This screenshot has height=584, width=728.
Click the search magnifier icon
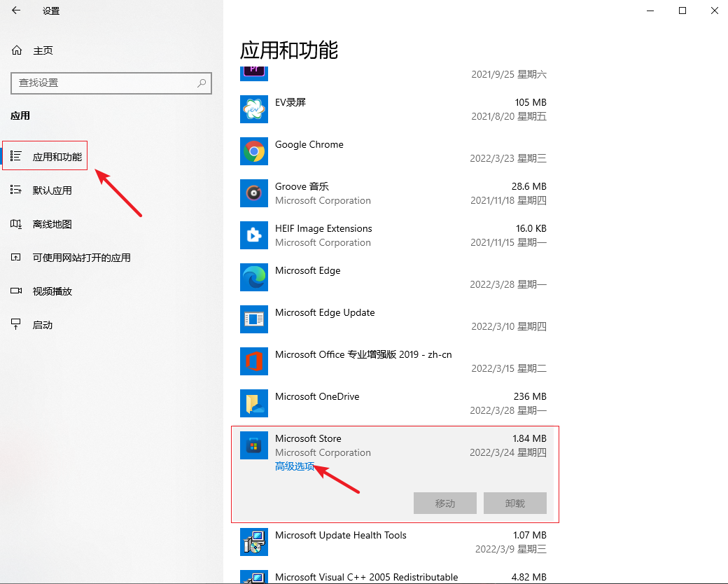(x=202, y=83)
